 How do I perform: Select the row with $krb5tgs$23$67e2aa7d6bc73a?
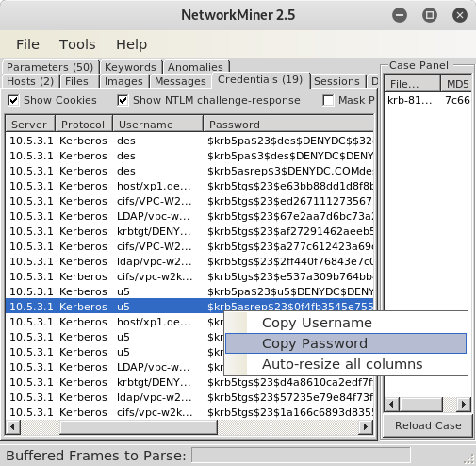tap(189, 216)
